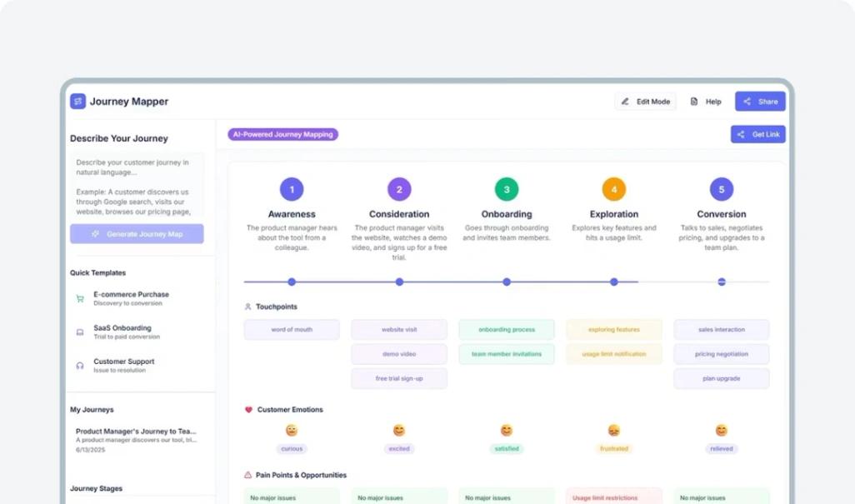Select the sales interaction touchpoint
This screenshot has height=504, width=855.
(722, 330)
